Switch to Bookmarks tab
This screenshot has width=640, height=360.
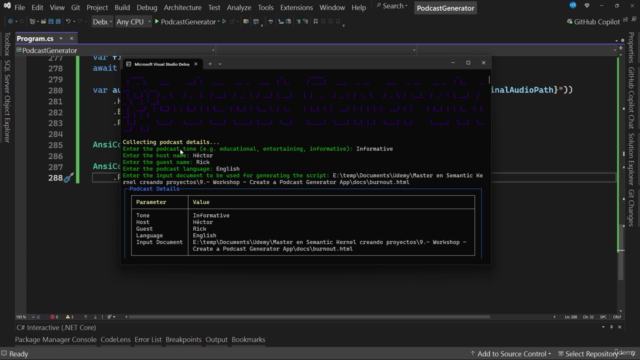tap(248, 339)
